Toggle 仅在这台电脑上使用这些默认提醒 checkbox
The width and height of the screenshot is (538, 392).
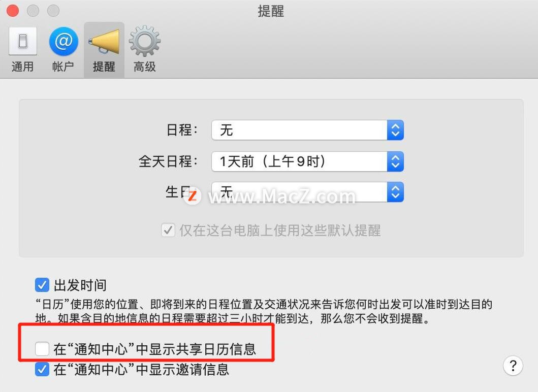point(168,230)
